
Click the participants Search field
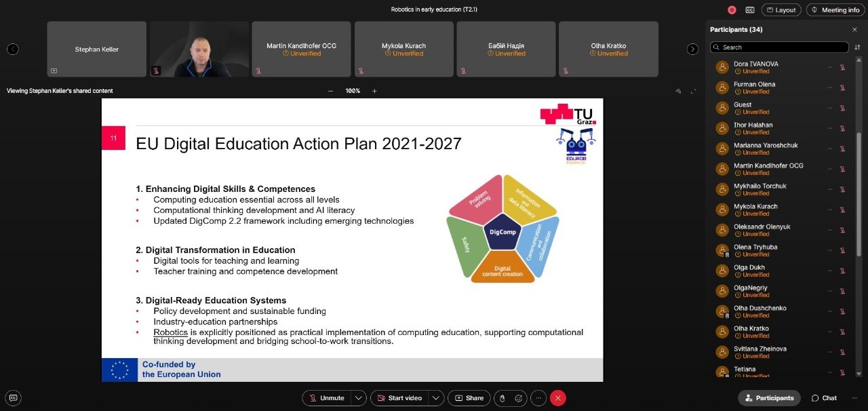click(x=780, y=47)
